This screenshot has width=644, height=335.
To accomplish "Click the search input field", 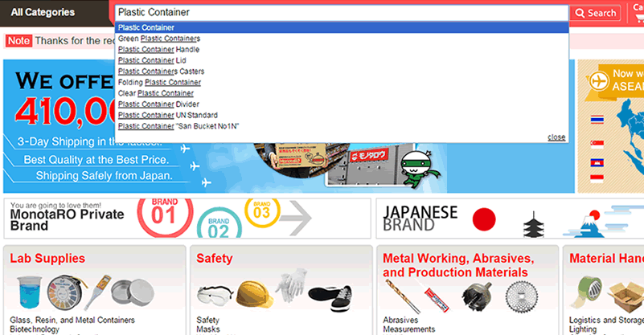I will click(342, 12).
